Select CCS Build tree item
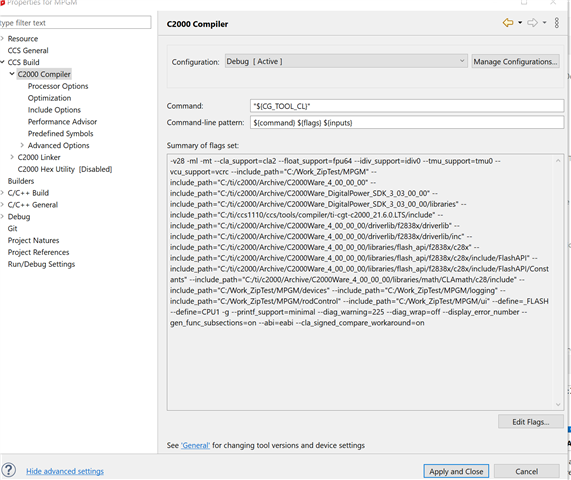The width and height of the screenshot is (571, 480). point(23,62)
